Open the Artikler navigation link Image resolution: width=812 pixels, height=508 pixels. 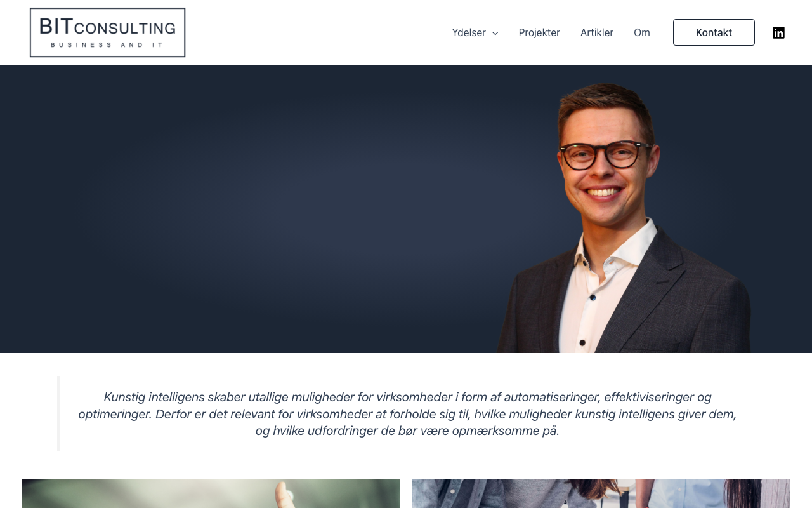[x=597, y=32]
